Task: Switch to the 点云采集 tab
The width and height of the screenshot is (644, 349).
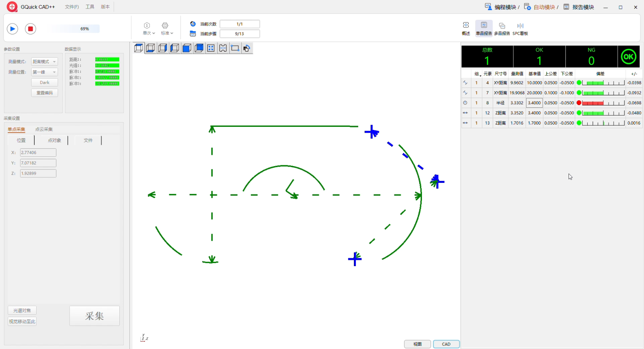Action: [x=44, y=129]
